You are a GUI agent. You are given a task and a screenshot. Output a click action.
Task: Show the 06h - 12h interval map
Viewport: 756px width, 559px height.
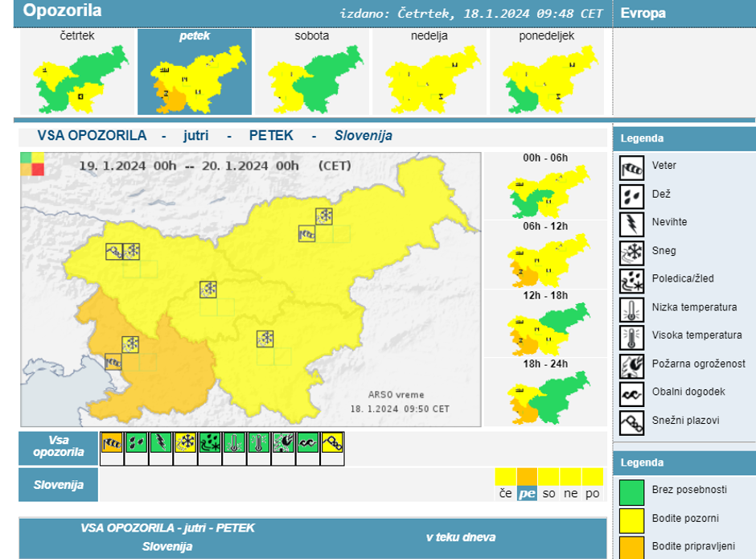tap(544, 255)
